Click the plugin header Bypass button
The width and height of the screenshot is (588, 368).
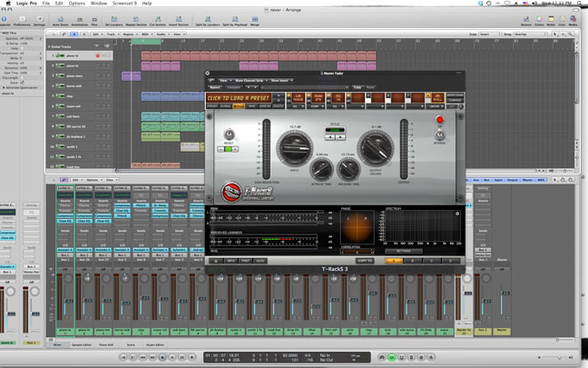click(x=215, y=87)
